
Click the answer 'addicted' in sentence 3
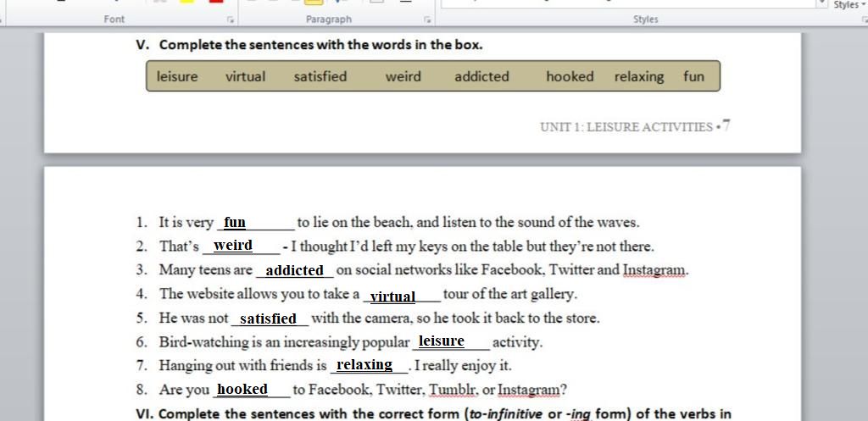pyautogui.click(x=294, y=270)
